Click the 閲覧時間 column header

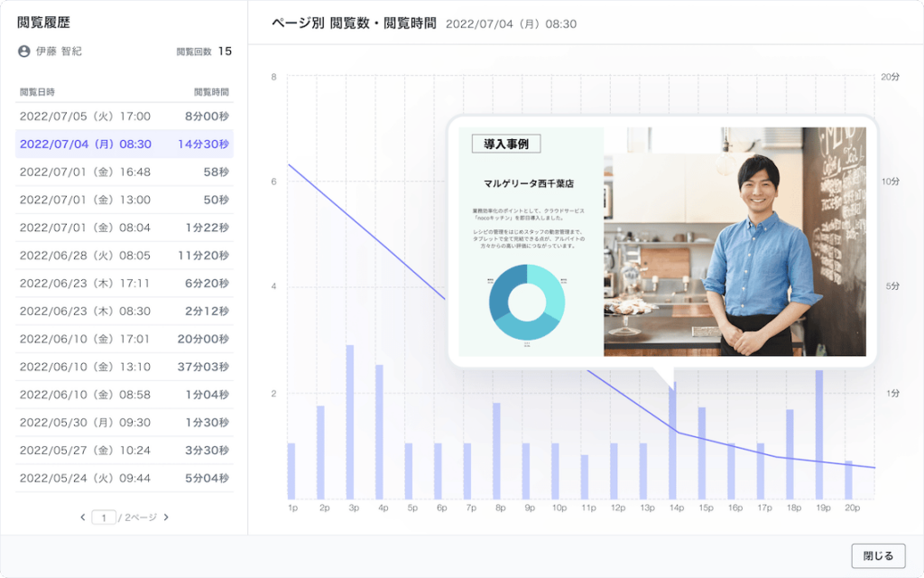[x=211, y=92]
